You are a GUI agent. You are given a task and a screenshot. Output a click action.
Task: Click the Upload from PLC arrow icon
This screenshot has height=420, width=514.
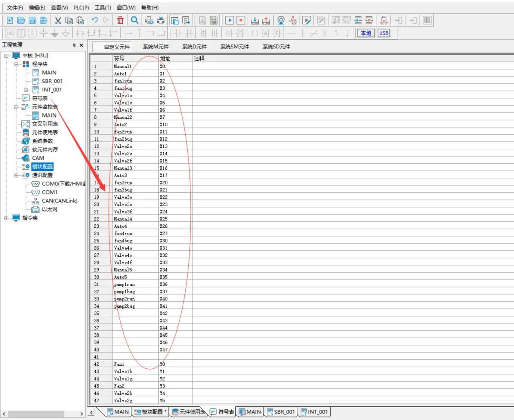coord(266,20)
